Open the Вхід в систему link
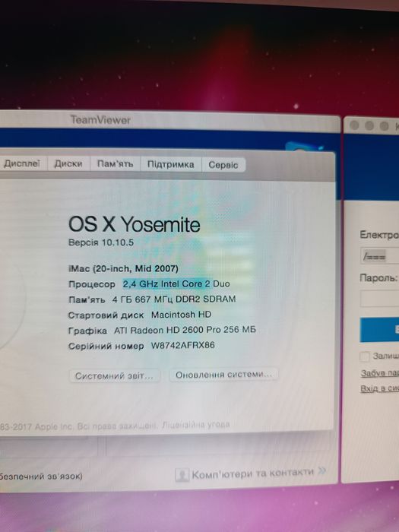The width and height of the screenshot is (399, 532). tap(380, 388)
